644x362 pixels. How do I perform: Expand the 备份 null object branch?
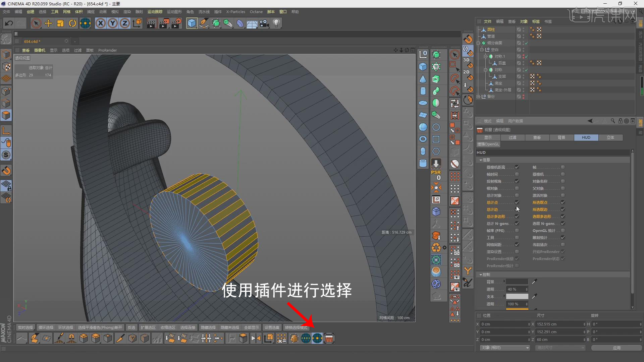pyautogui.click(x=478, y=97)
